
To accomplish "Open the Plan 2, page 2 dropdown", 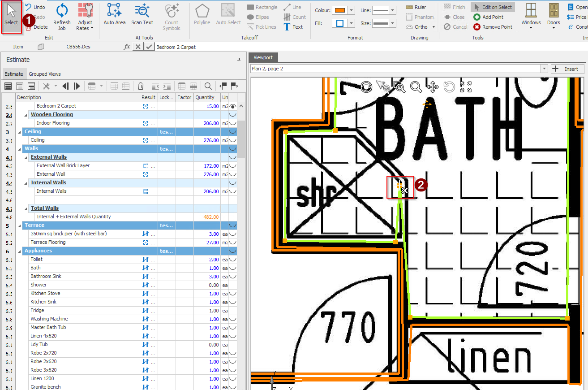I will (x=544, y=69).
